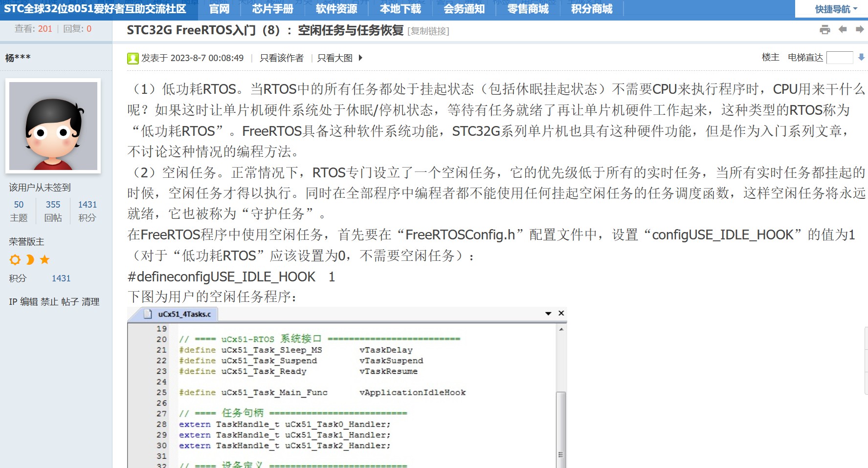The height and width of the screenshot is (468, 868).
Task: Click the 禁止 admin link
Action: [49, 302]
